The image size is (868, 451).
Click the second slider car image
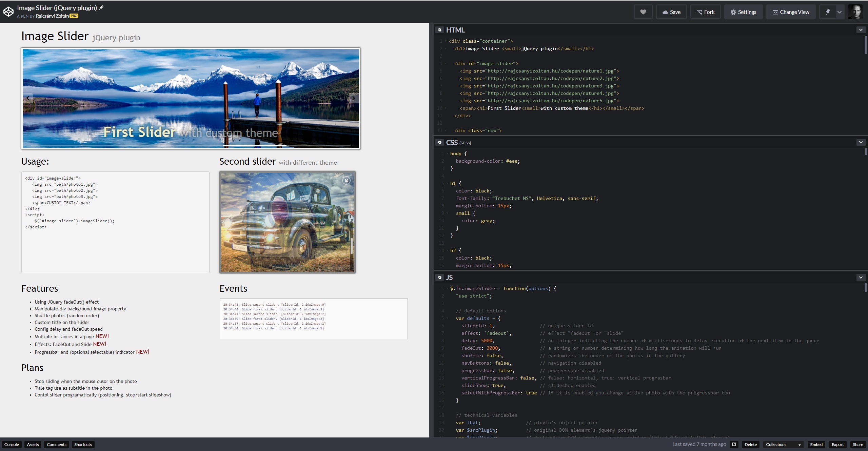point(288,222)
